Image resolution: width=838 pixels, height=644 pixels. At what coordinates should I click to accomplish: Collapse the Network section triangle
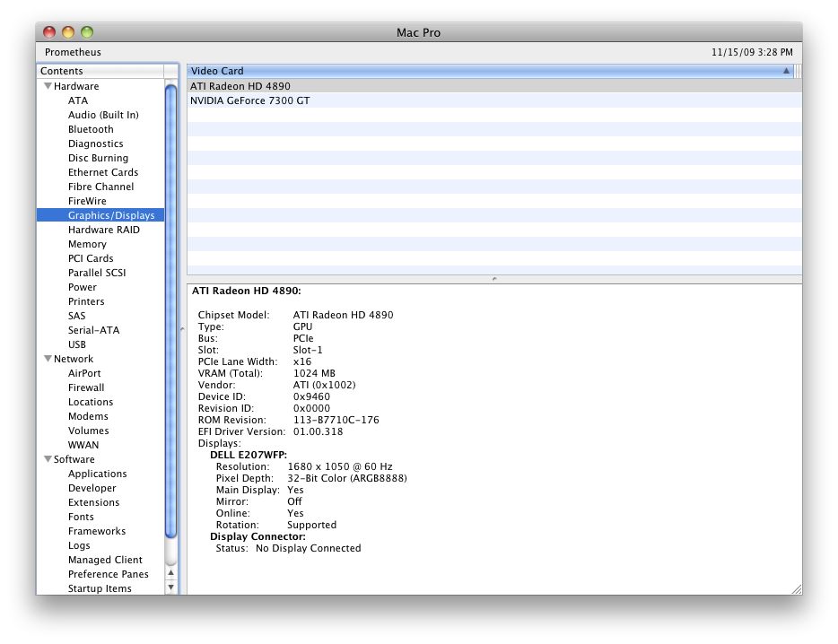[x=48, y=359]
